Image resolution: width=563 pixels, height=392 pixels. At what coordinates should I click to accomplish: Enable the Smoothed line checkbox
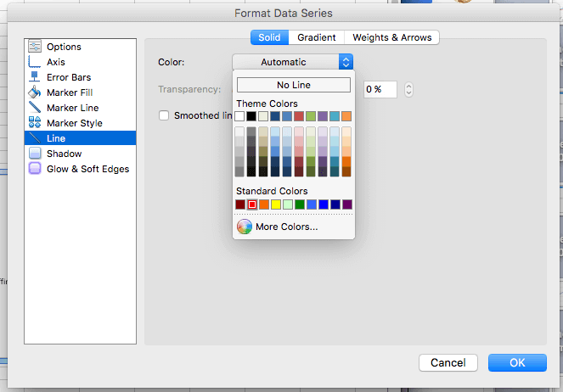(165, 115)
